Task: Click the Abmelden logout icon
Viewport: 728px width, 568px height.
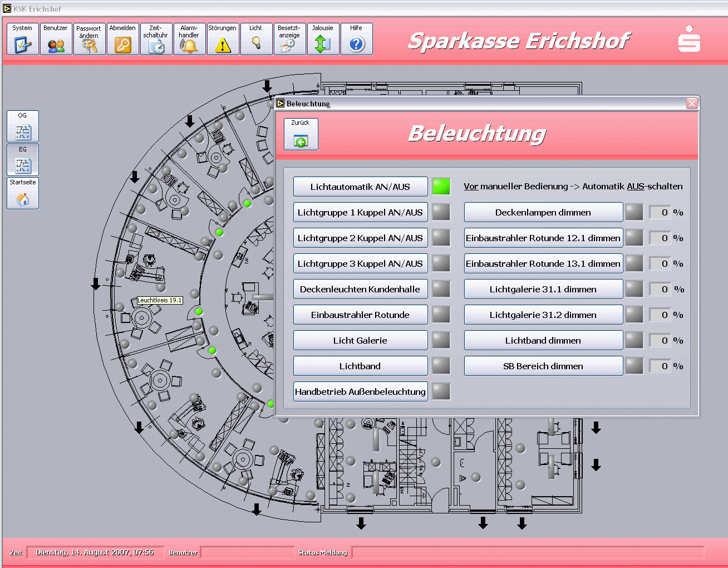Action: point(123,39)
